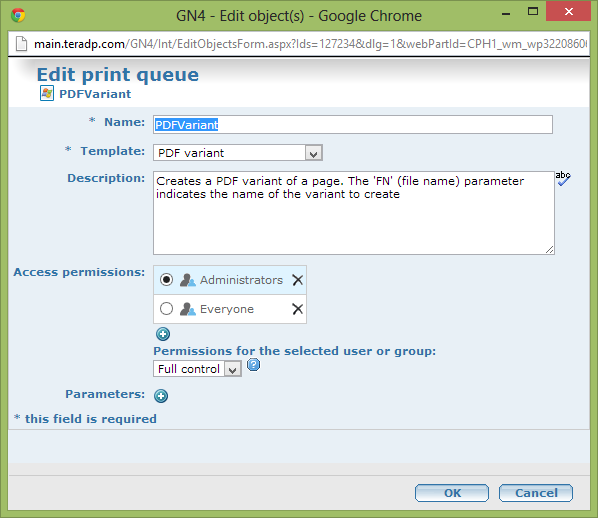Maximize the Chrome dialog window
Screen dimensions: 598x518
(x=533, y=11)
